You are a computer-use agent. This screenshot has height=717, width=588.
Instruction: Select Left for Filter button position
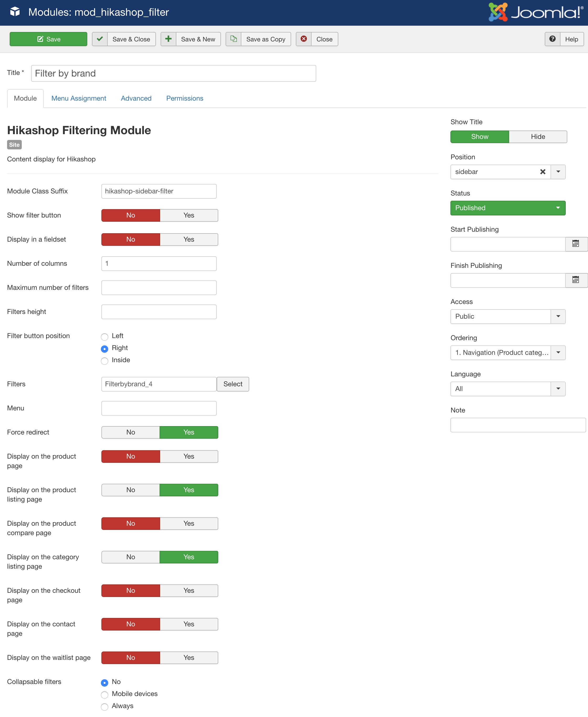tap(105, 336)
